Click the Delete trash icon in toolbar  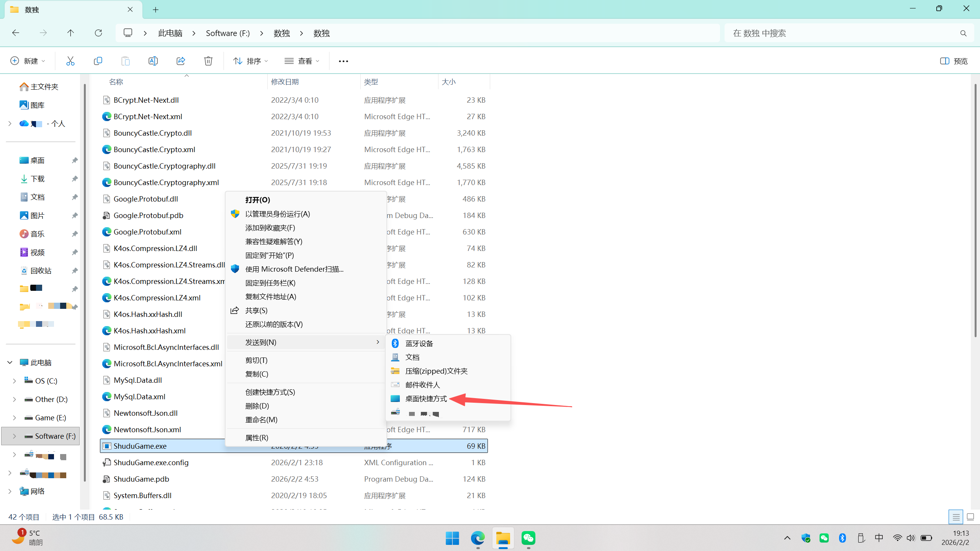[208, 61]
